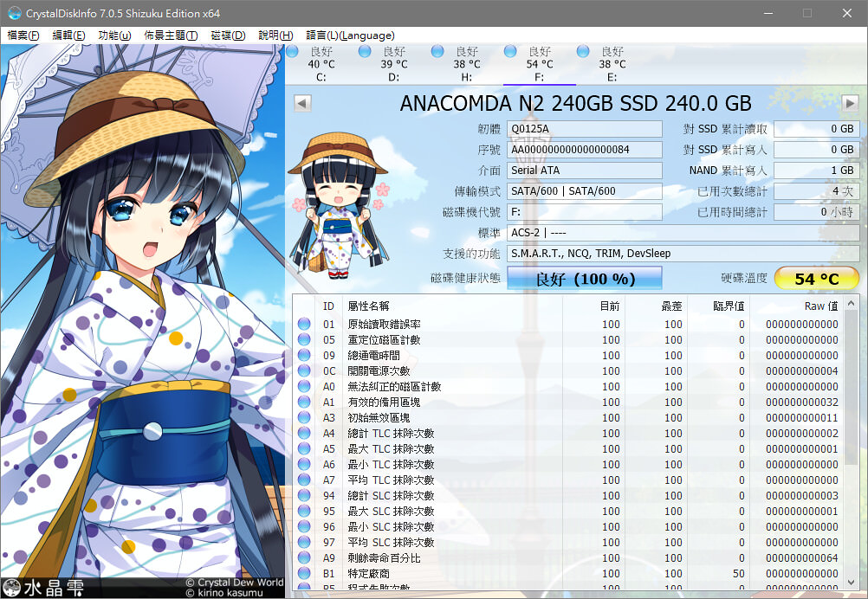This screenshot has width=868, height=599.
Task: Go to next disk with right arrow
Action: 850,103
